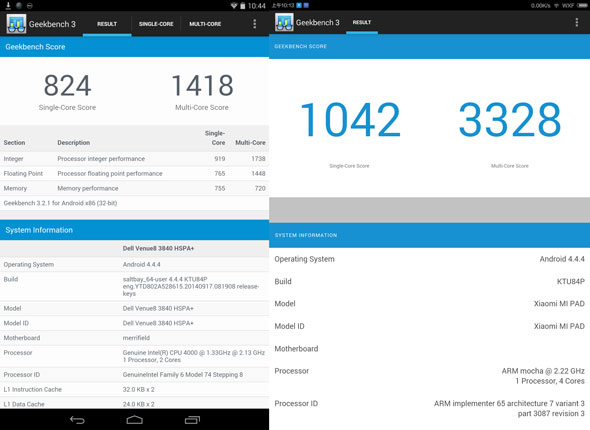This screenshot has height=430, width=590.
Task: Tap the L1 Instruction Cache 32.0 KB value
Action: [138, 389]
